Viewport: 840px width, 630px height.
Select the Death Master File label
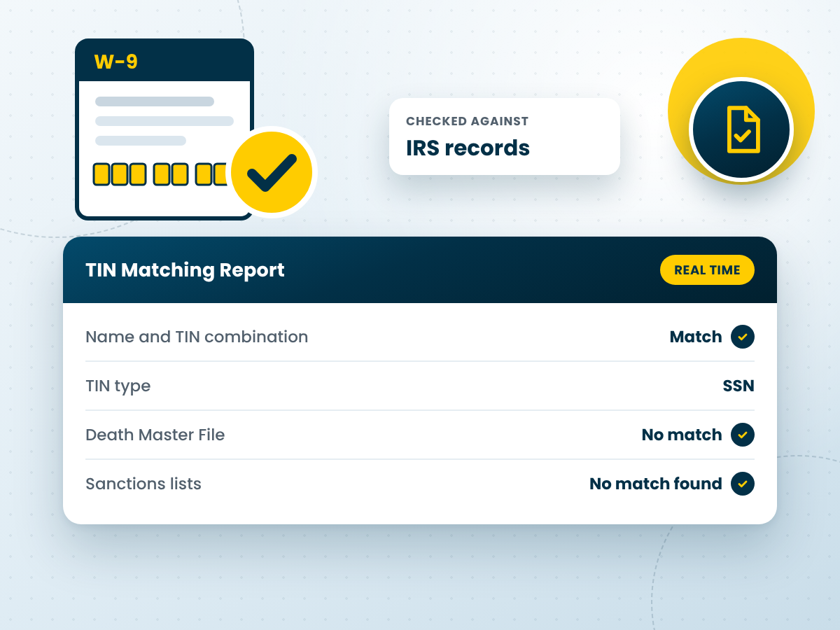coord(155,435)
